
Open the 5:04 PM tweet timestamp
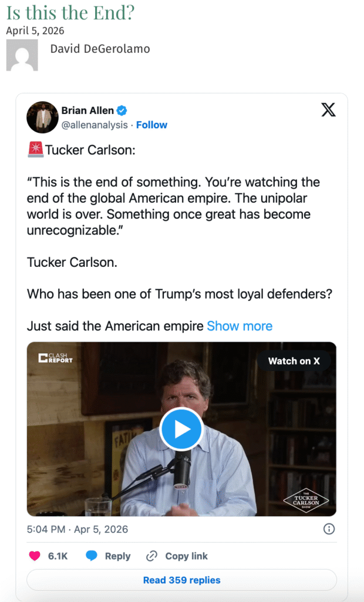pyautogui.click(x=77, y=529)
